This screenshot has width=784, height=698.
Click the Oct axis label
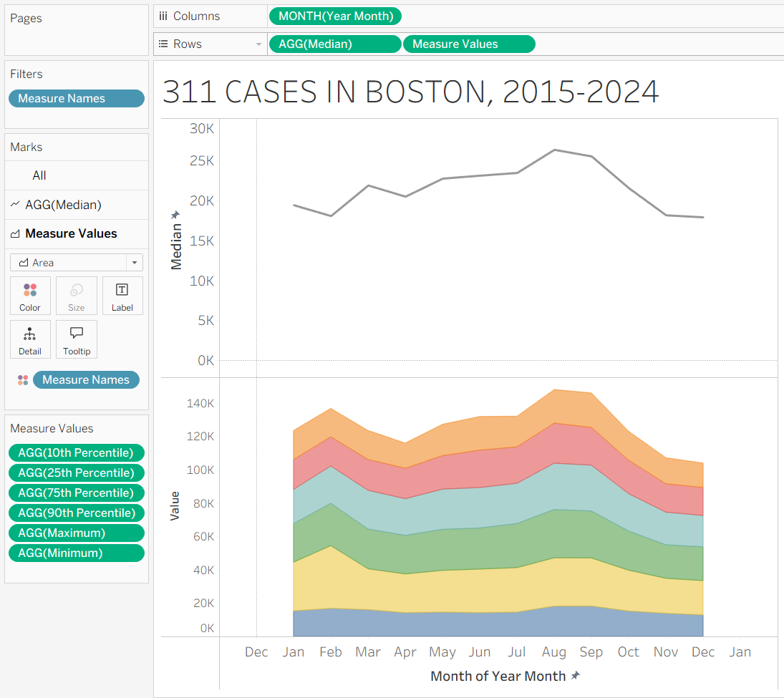coord(629,652)
